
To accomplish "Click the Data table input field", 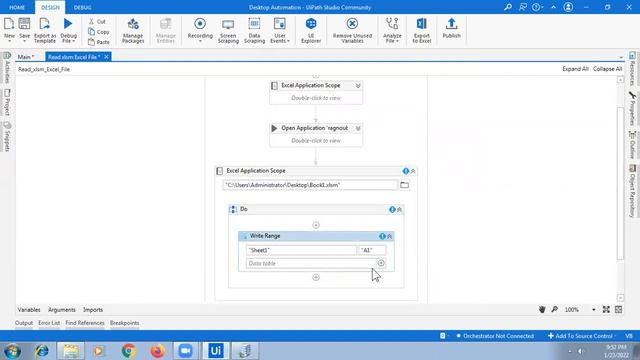I will 310,263.
